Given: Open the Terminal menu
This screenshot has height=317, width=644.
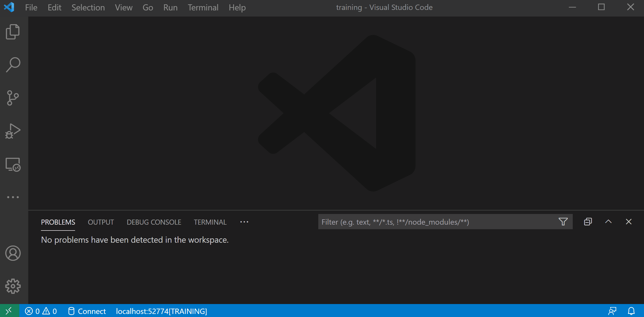Looking at the screenshot, I should tap(203, 8).
